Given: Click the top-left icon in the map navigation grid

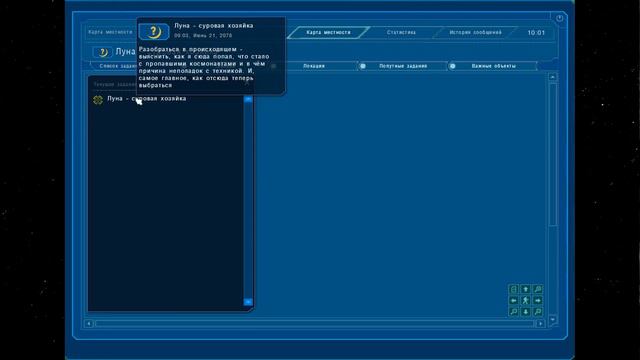Looking at the screenshot, I should pos(513,289).
